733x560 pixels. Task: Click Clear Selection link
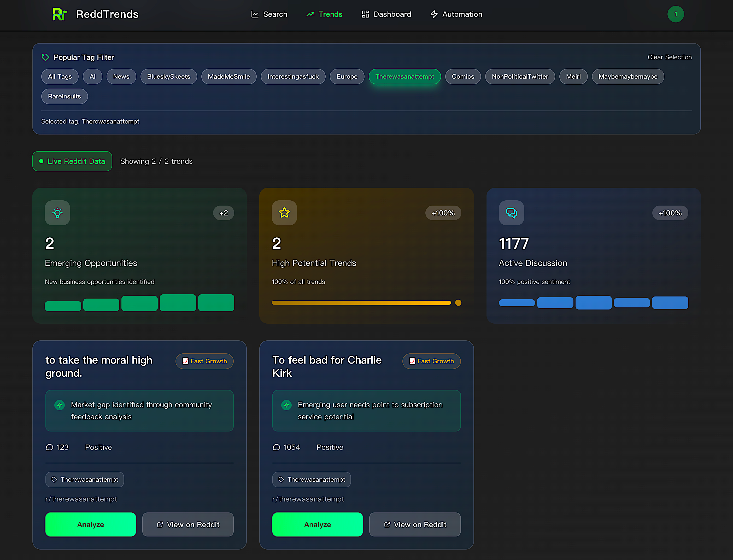(x=669, y=57)
